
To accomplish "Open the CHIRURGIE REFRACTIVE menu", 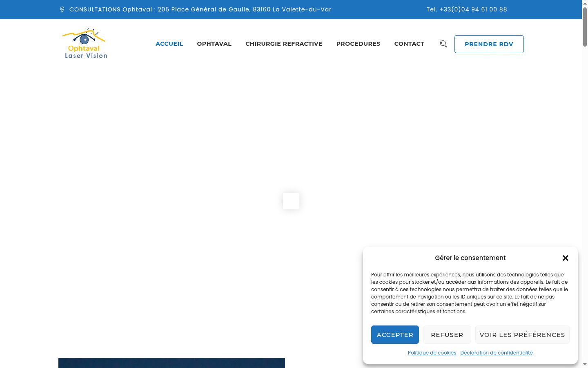I will (x=284, y=44).
